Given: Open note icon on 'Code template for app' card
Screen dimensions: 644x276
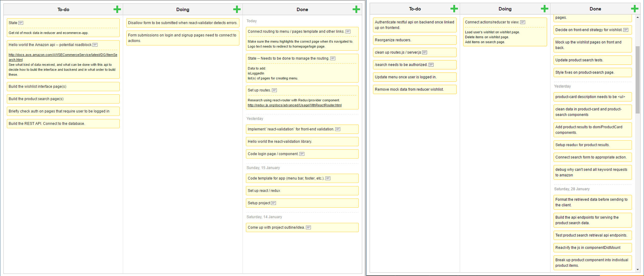Looking at the screenshot, I should [x=328, y=178].
